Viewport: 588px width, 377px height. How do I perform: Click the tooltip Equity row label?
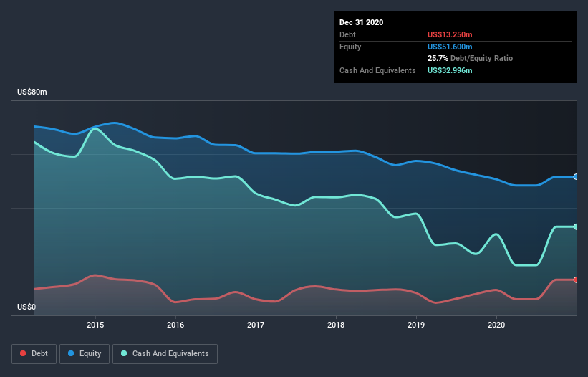[350, 47]
